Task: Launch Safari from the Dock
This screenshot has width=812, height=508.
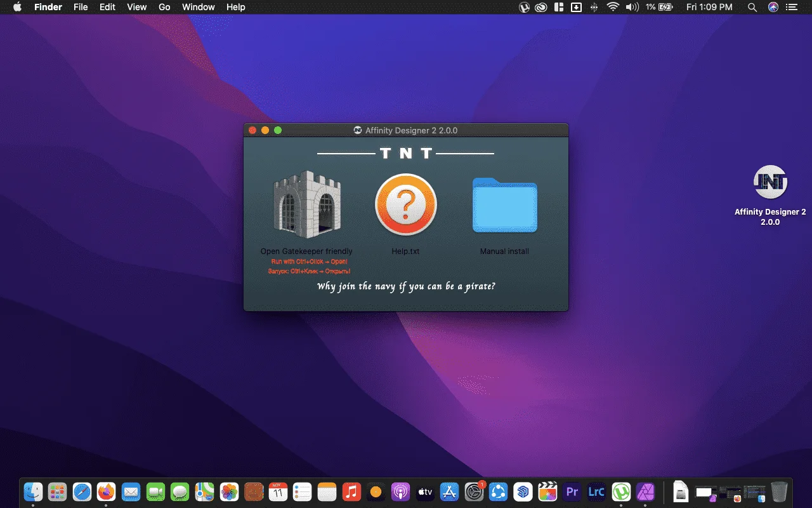Action: point(82,491)
